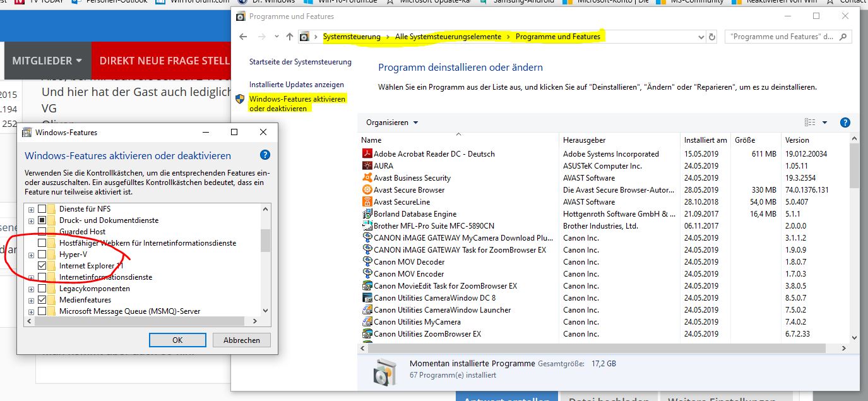This screenshot has height=401, width=868.
Task: Select the Borland Database Engine icon
Action: (x=367, y=213)
